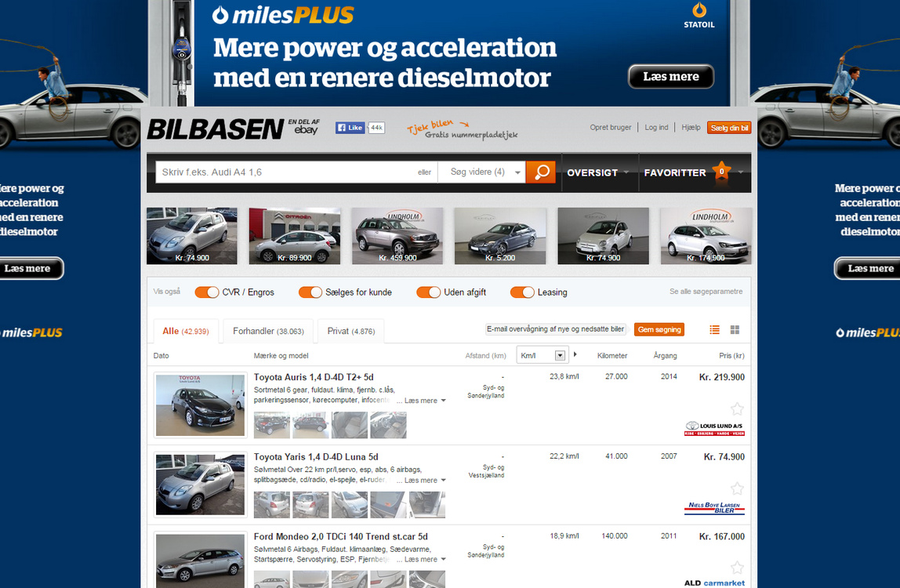Image resolution: width=900 pixels, height=588 pixels.
Task: Open Ford Mondeo 2,0 TDCi 140 Trend title
Action: (340, 536)
